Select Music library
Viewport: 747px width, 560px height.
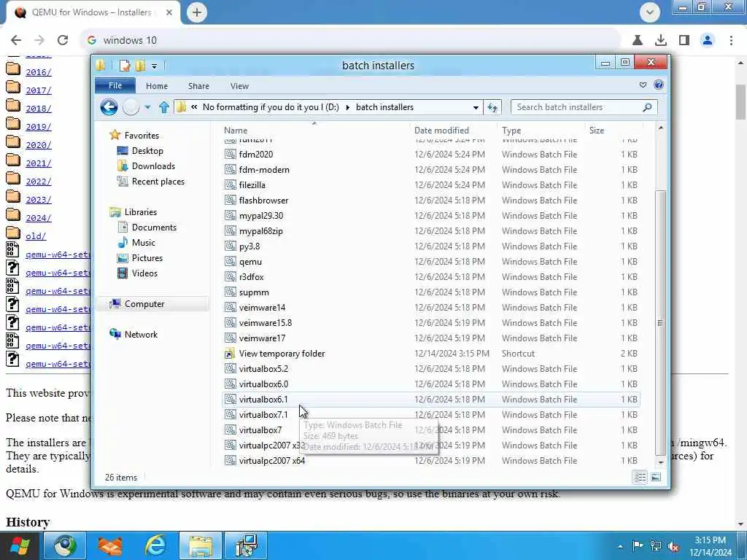[x=144, y=243]
